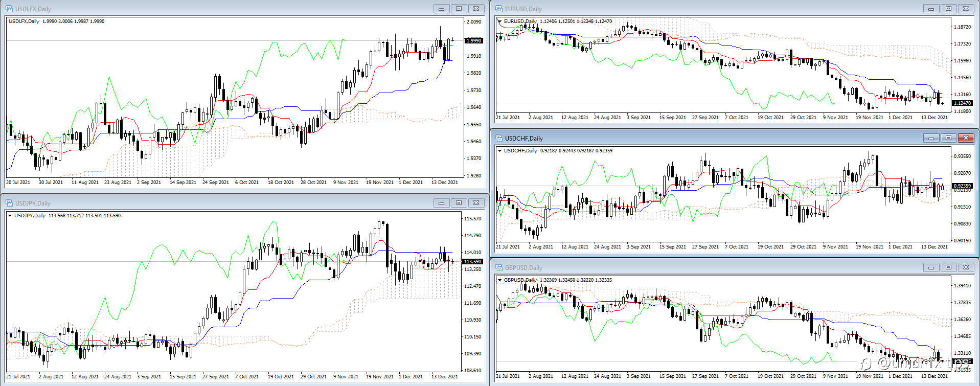Click the USDLFX chart window icon
Viewport: 980px width, 386px height.
tap(9, 9)
